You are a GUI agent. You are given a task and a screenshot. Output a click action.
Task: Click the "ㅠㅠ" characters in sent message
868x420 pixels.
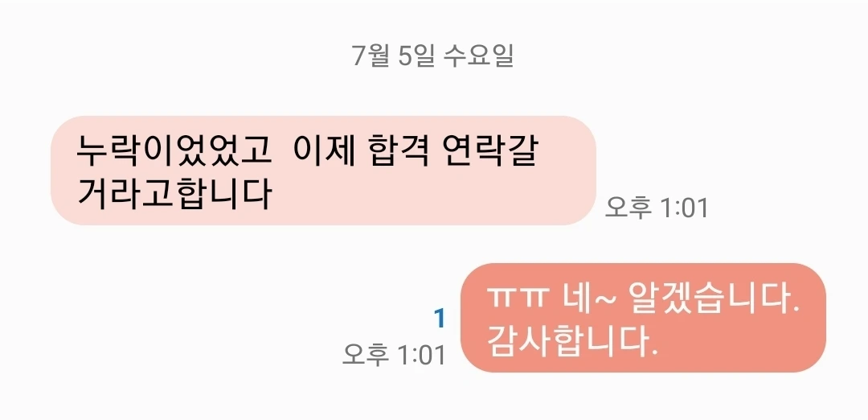pyautogui.click(x=518, y=300)
